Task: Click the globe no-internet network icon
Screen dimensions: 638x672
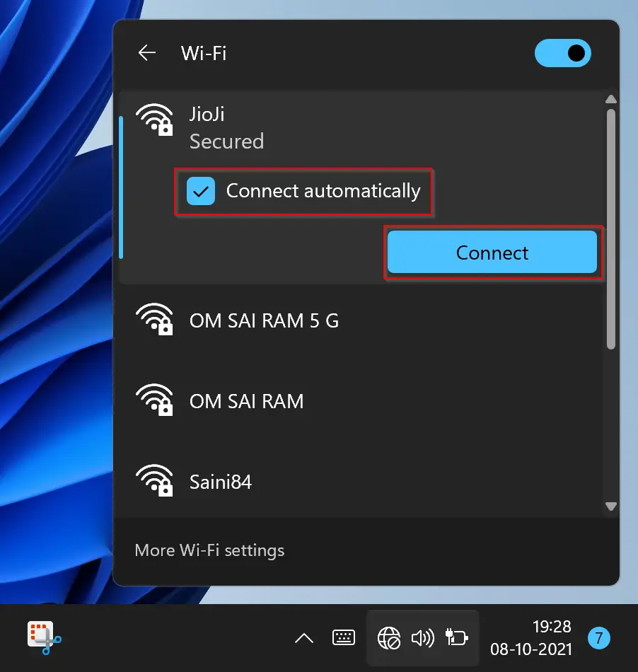Action: click(389, 638)
